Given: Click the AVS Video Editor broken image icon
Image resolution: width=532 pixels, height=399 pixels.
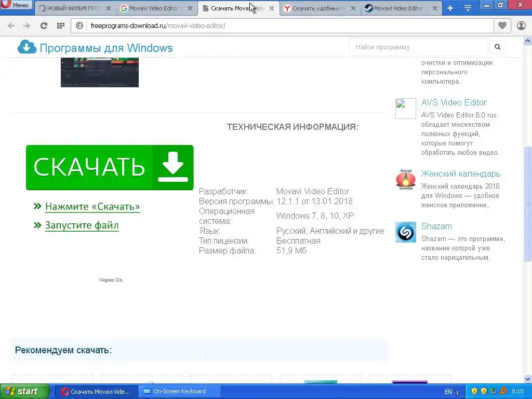Looking at the screenshot, I should pyautogui.click(x=405, y=109).
